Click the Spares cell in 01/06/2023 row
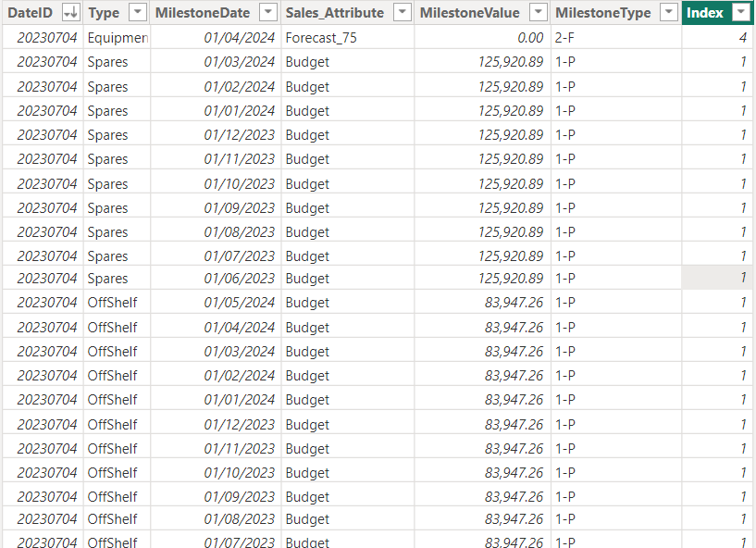756x548 pixels. (117, 279)
